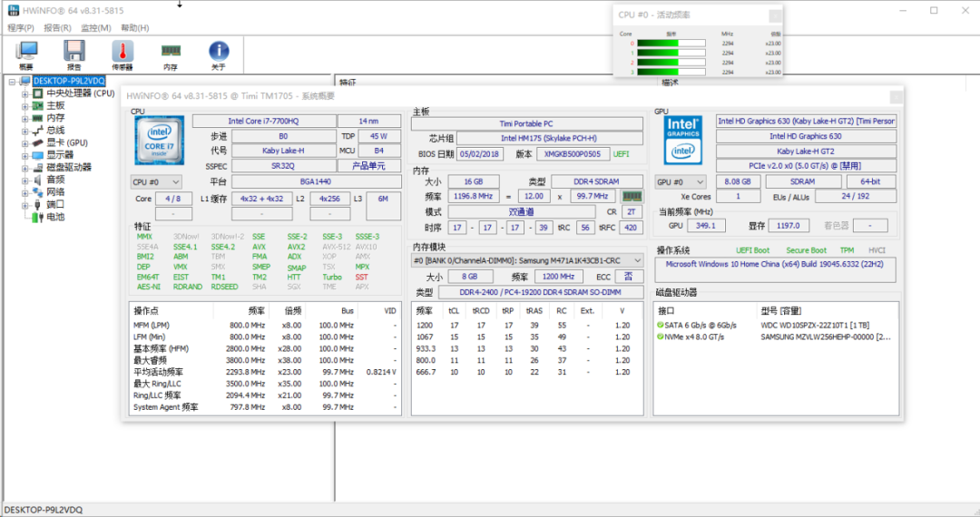Collapse the DESKTOP-P9L2VDQ root tree node
This screenshot has height=517, width=980.
tap(13, 82)
